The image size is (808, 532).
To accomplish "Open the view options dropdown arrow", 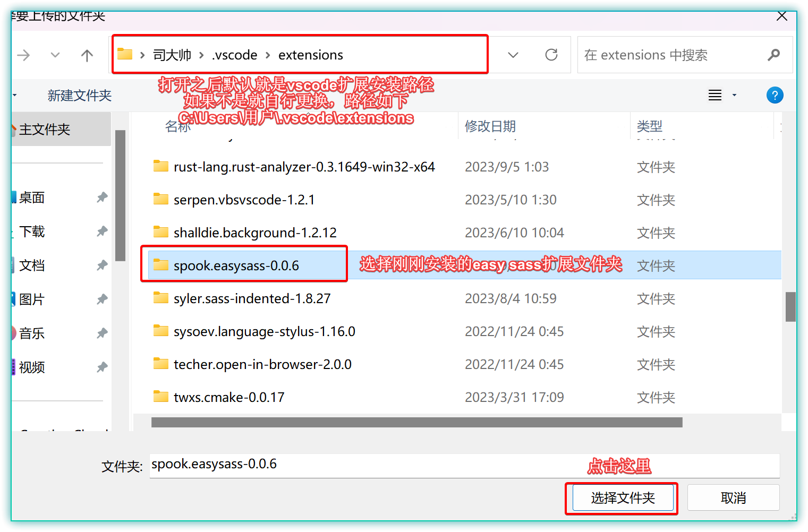I will (x=734, y=95).
